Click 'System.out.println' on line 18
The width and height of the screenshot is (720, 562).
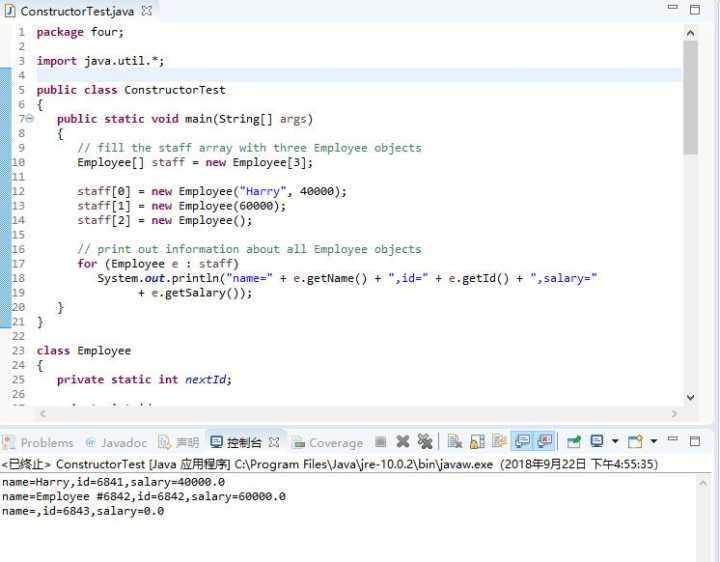click(x=158, y=278)
